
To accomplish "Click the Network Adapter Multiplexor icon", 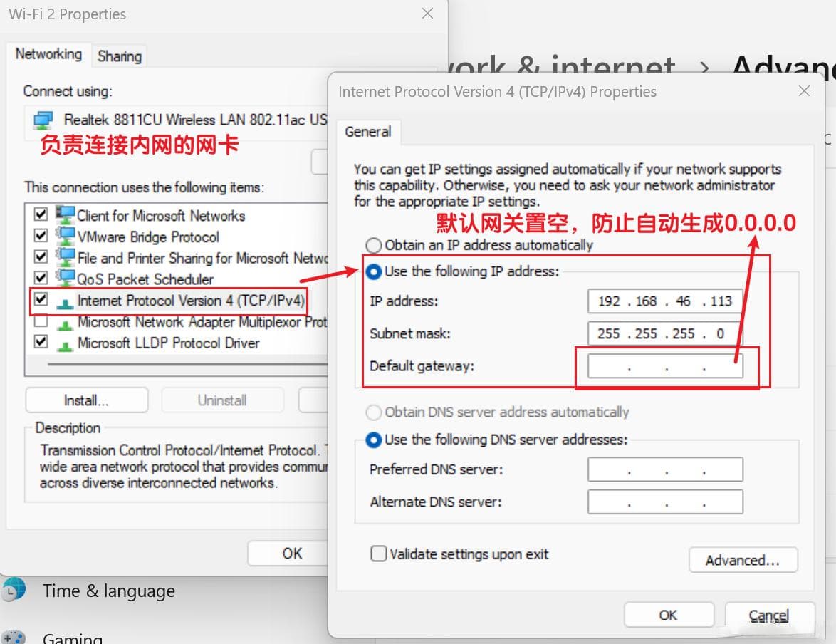I will click(x=65, y=323).
